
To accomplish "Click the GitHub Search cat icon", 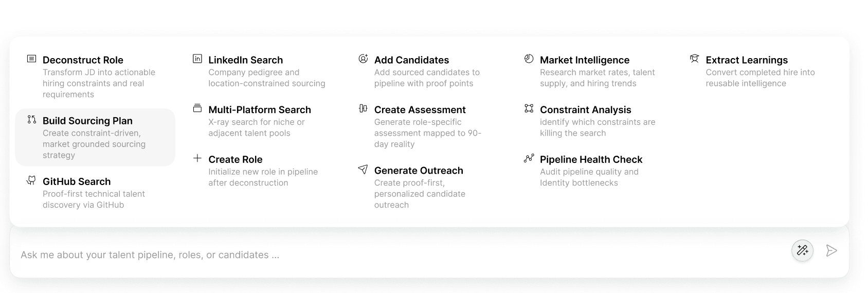I will [31, 180].
